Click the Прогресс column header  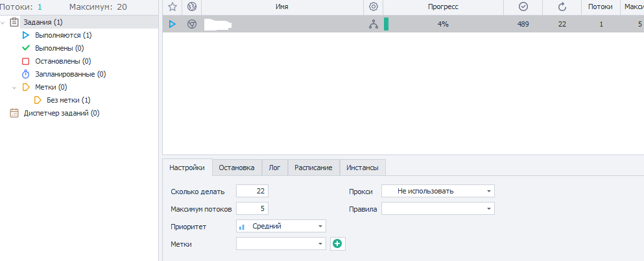[443, 6]
